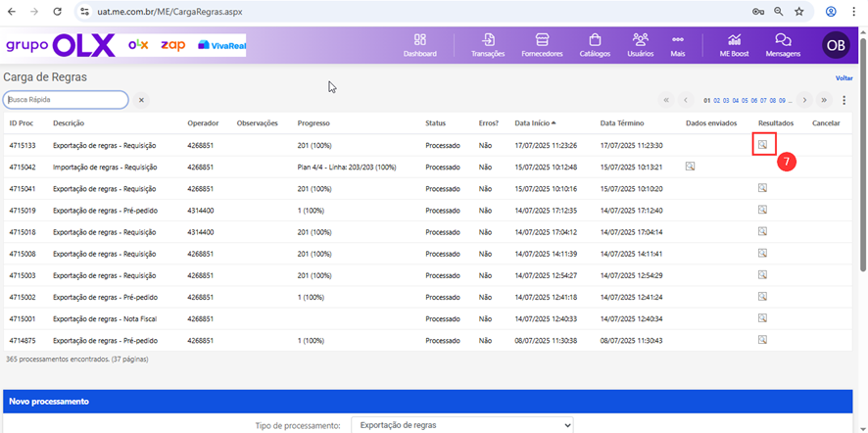The height and width of the screenshot is (433, 868).
Task: Select 'Exportação de regras - Nota Fiscal' cell
Action: (x=105, y=318)
